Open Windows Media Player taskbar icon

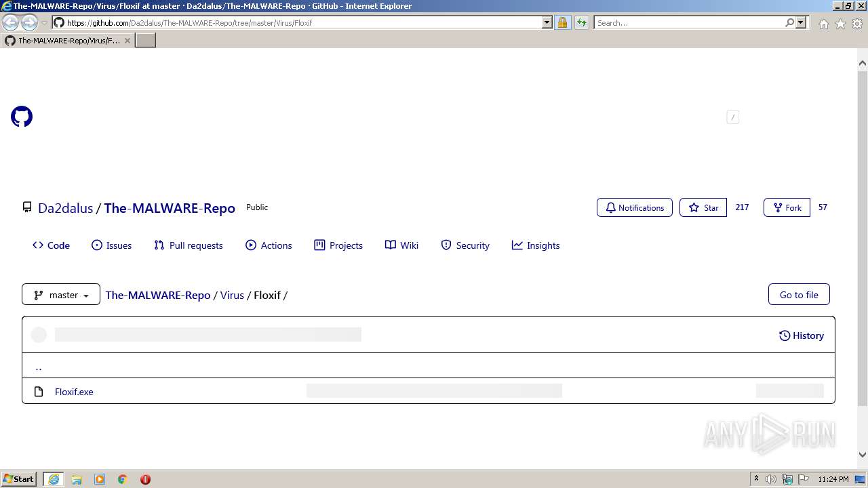point(100,479)
